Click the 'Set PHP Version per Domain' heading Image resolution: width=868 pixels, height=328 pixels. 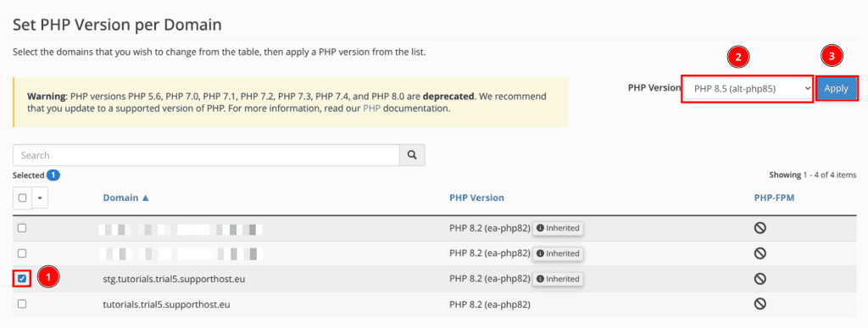[117, 25]
